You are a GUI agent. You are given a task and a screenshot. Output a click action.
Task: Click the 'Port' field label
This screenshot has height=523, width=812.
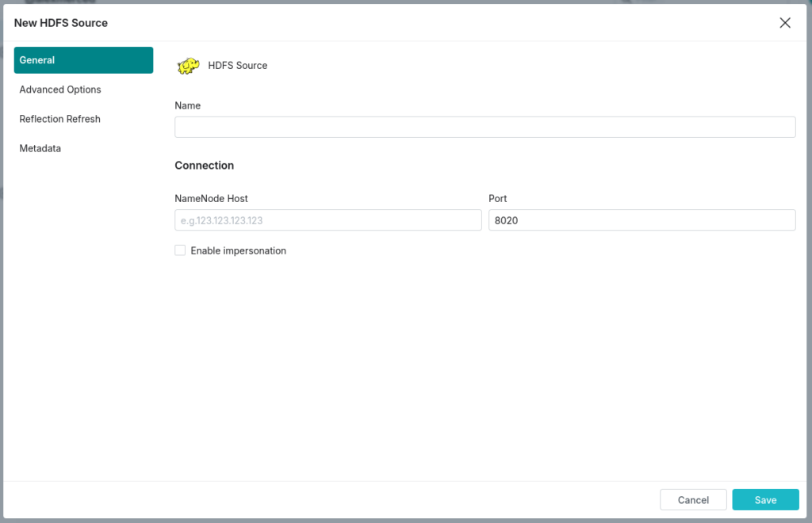coord(497,199)
